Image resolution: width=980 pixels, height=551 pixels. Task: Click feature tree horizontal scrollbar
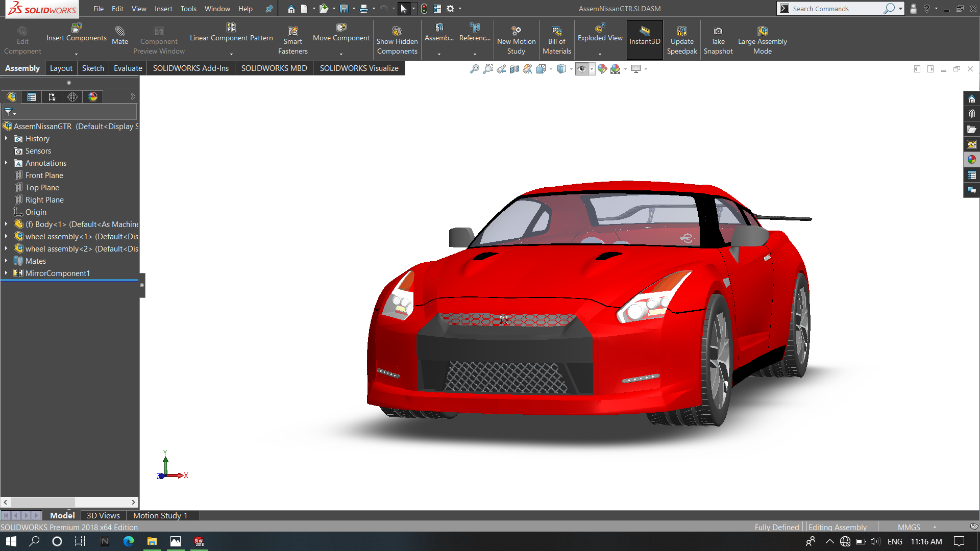pyautogui.click(x=70, y=502)
